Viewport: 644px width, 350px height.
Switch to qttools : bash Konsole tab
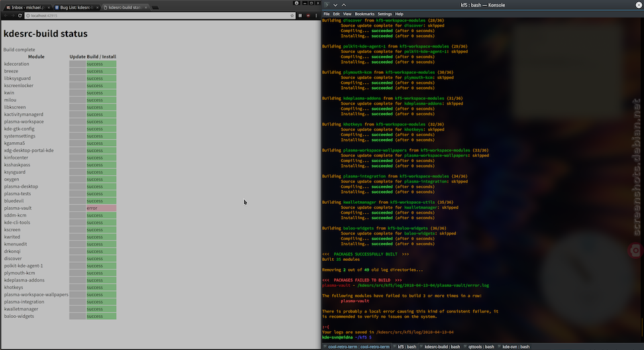[x=479, y=347]
